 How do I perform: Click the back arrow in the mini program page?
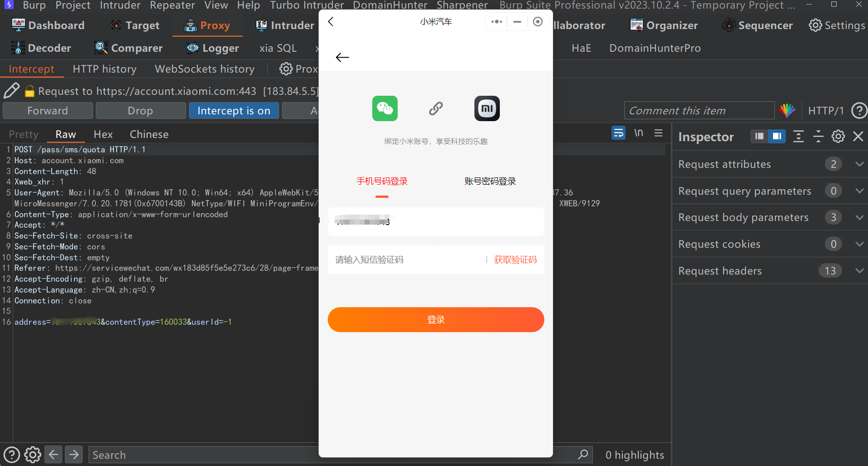(x=342, y=57)
